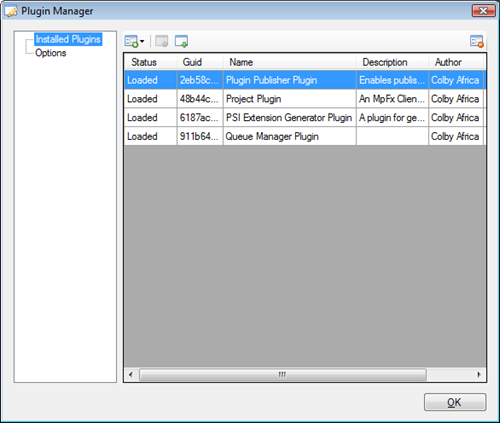Select the Queue Manager Plugin row
Screen dimensions: 500x423
click(x=305, y=136)
